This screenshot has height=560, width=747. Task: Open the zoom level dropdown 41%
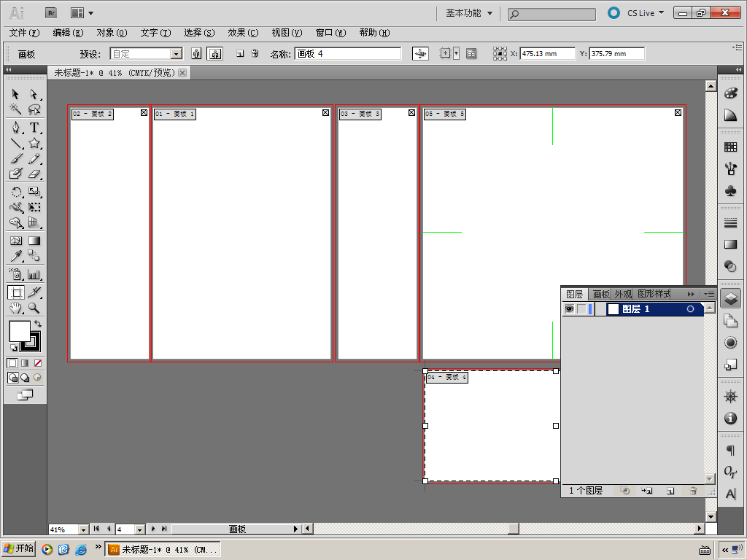point(83,529)
